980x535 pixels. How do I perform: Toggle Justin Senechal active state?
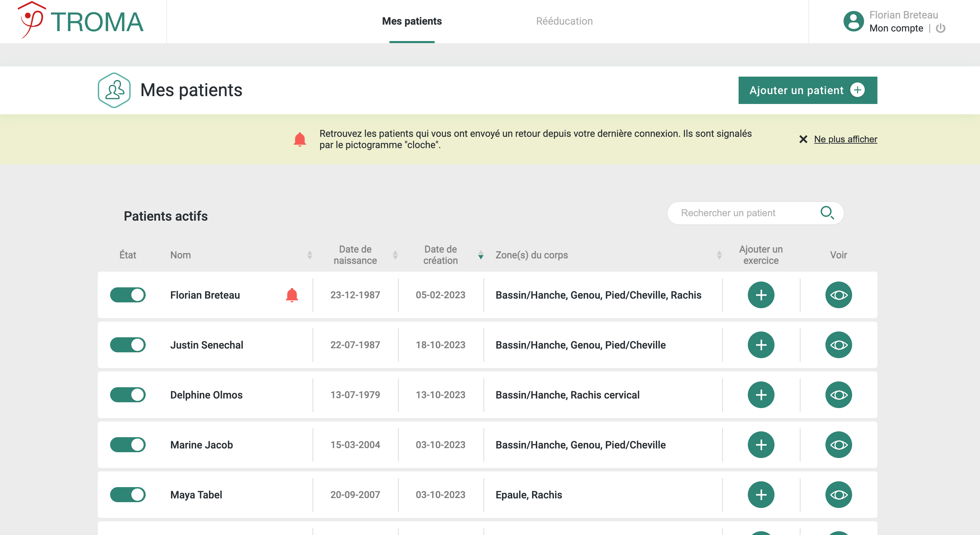(128, 345)
